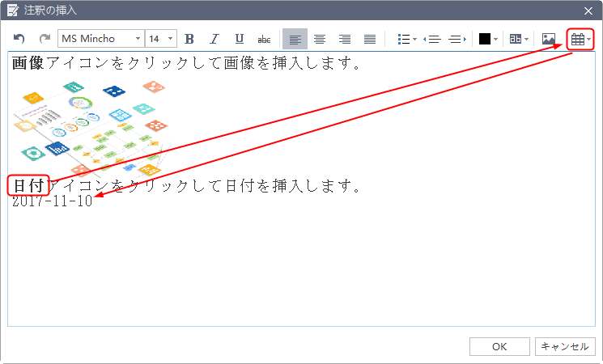This screenshot has width=603, height=364.
Task: Click the bullet list icon
Action: (404, 39)
